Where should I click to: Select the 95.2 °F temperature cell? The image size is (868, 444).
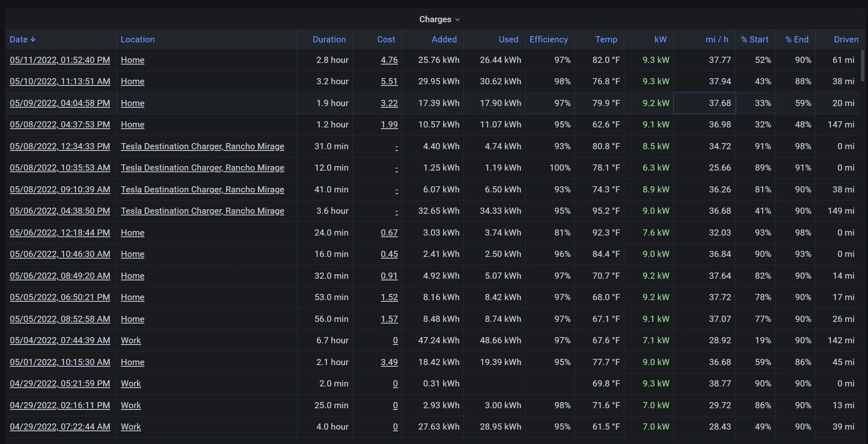[x=599, y=211]
